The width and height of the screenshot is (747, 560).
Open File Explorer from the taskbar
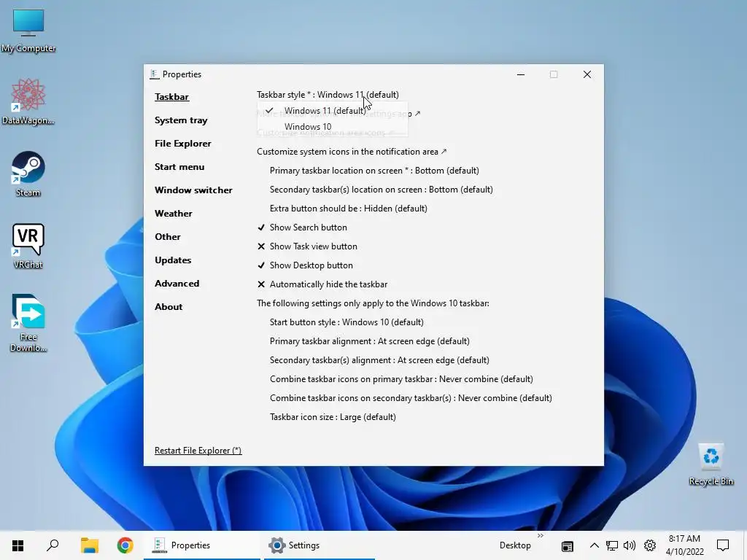(x=89, y=545)
